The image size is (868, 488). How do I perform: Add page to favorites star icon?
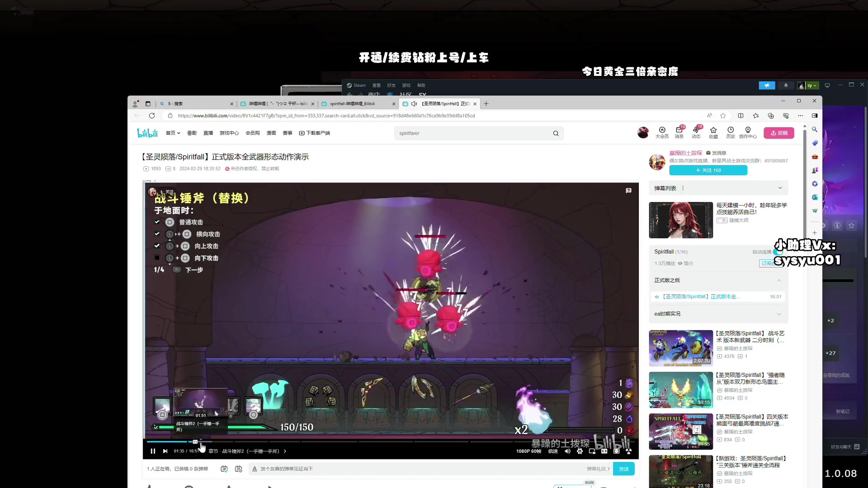(x=723, y=116)
